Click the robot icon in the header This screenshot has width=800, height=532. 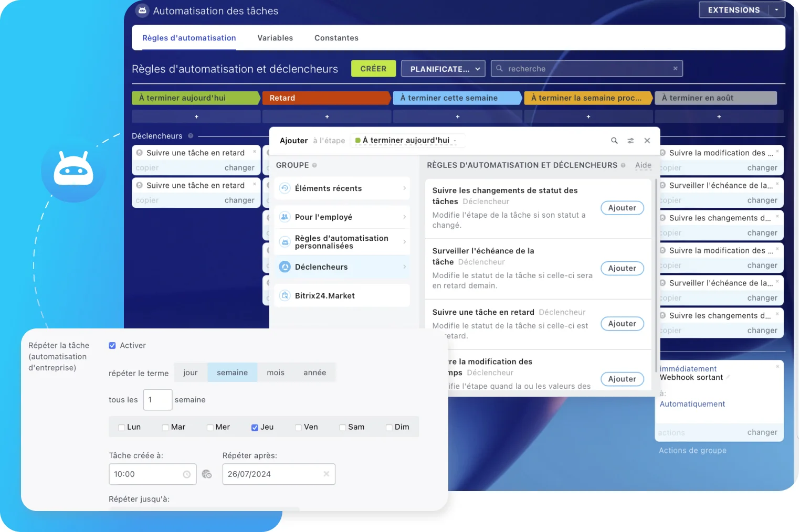(142, 10)
